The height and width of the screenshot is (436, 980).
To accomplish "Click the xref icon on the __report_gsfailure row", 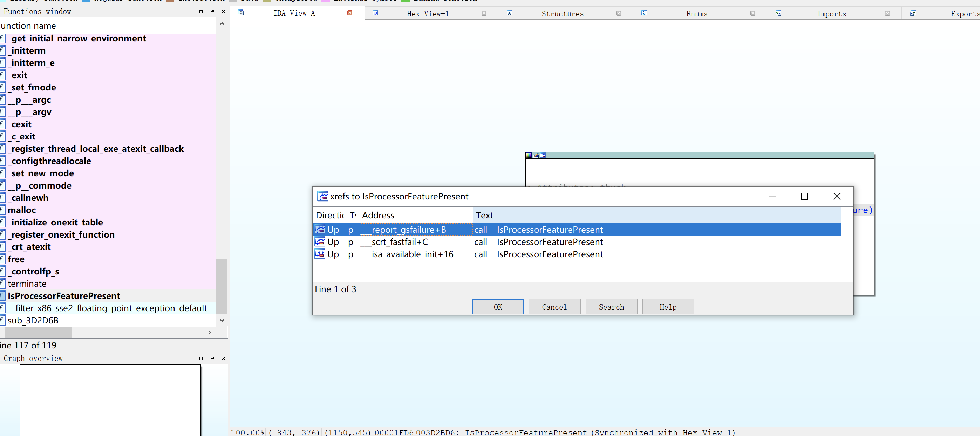I will [320, 230].
